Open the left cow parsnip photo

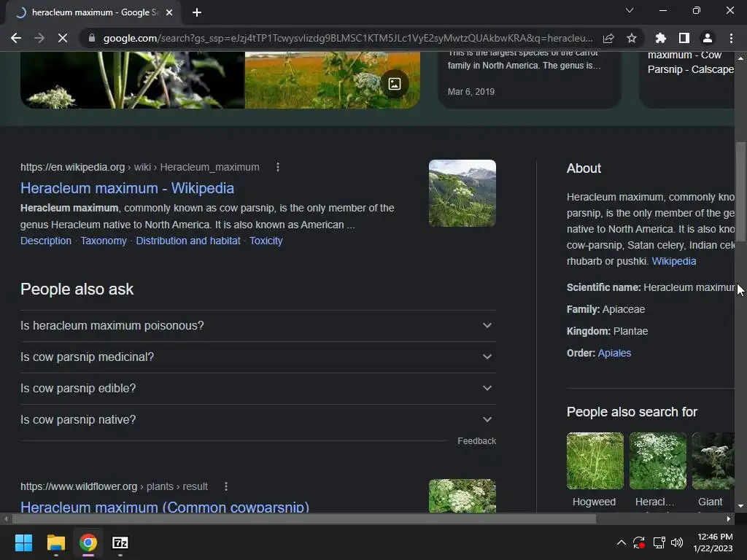(x=133, y=79)
